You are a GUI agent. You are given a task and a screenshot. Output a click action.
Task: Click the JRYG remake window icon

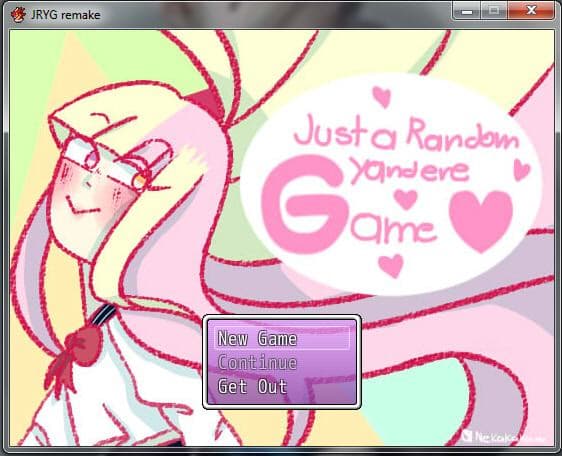18,15
